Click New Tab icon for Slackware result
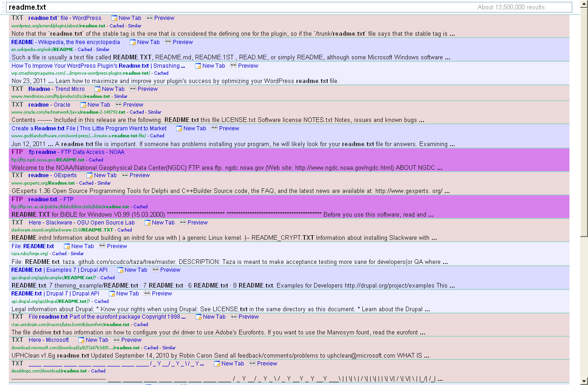 tap(147, 223)
